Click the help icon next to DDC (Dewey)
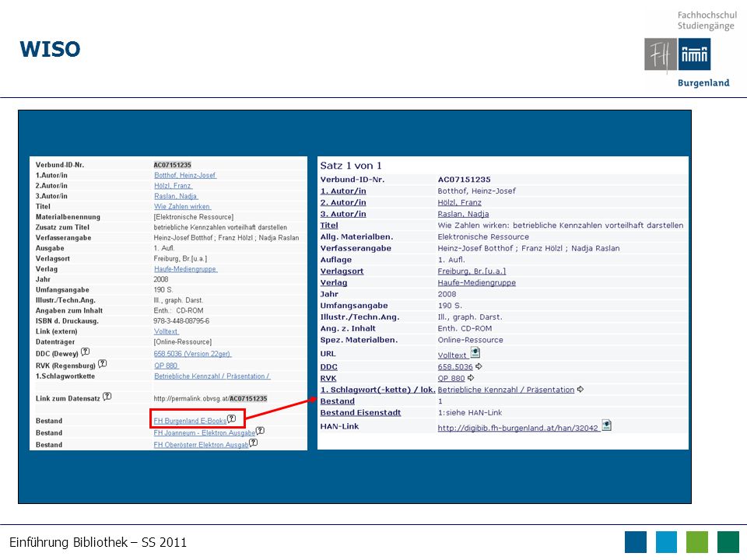 86,352
